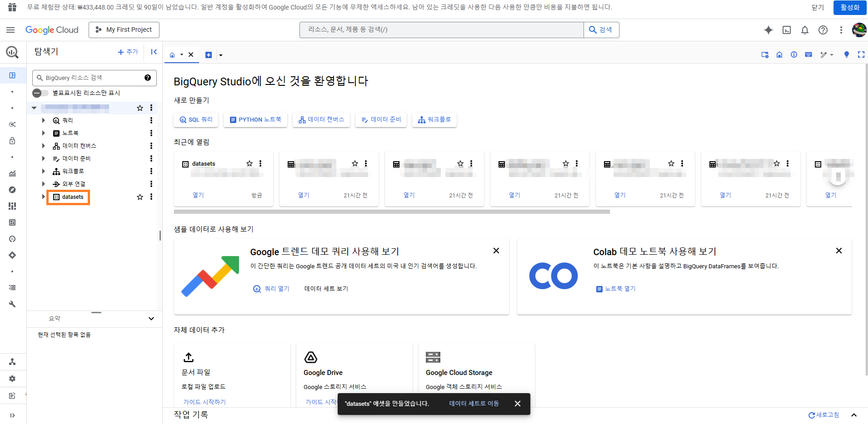This screenshot has width=868, height=424.
Task: Click the fullscreen icon at top right
Action: (861, 54)
